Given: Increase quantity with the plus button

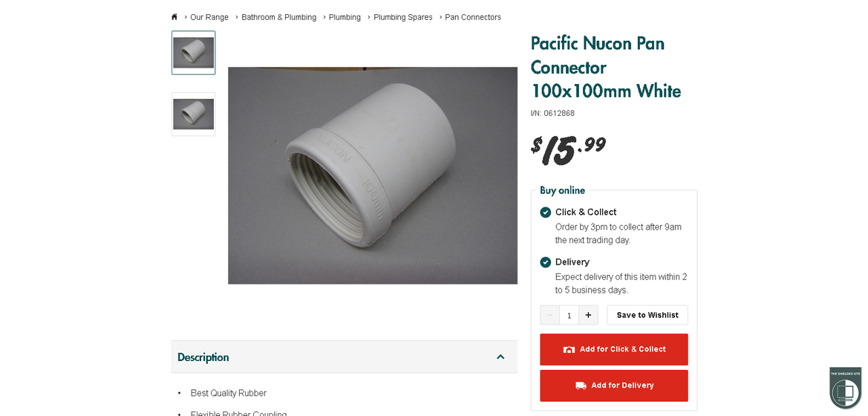Looking at the screenshot, I should click(588, 315).
